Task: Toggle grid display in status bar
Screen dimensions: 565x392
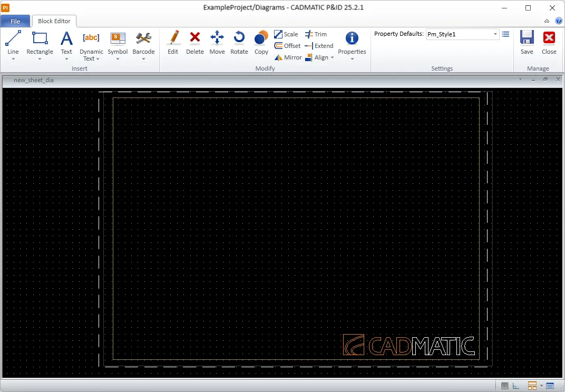Action: pyautogui.click(x=504, y=385)
